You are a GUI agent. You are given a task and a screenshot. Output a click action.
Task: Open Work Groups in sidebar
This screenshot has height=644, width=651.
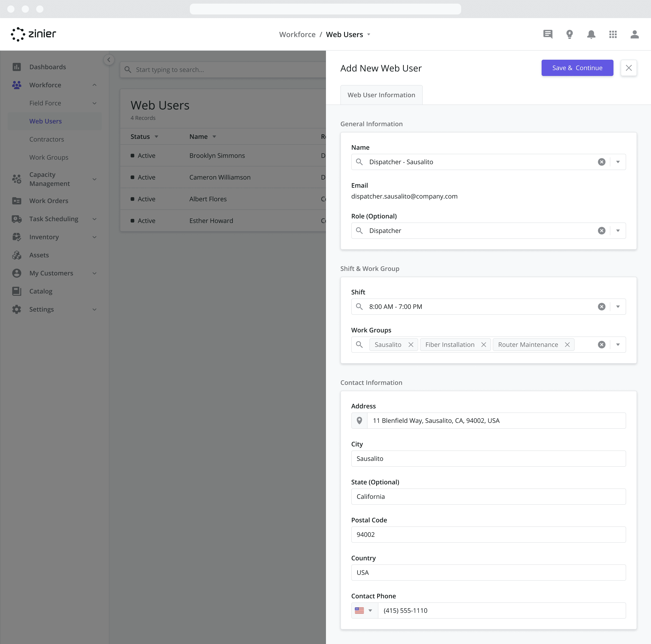pos(49,157)
